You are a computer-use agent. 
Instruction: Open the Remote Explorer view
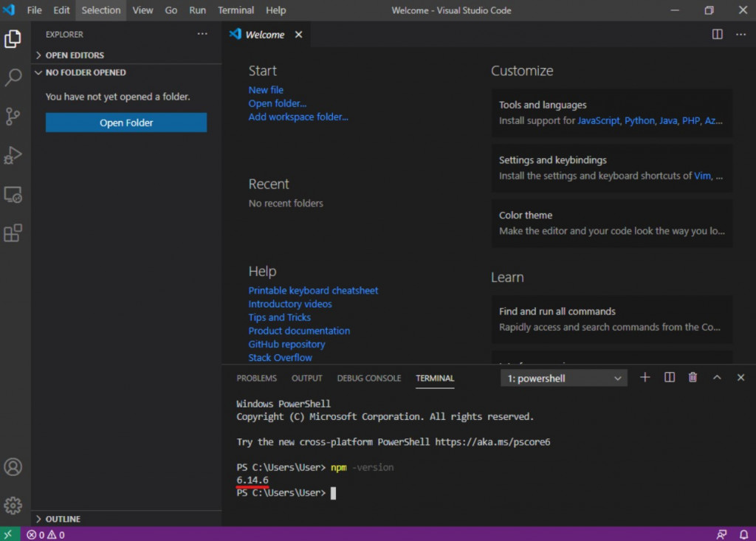click(x=13, y=194)
